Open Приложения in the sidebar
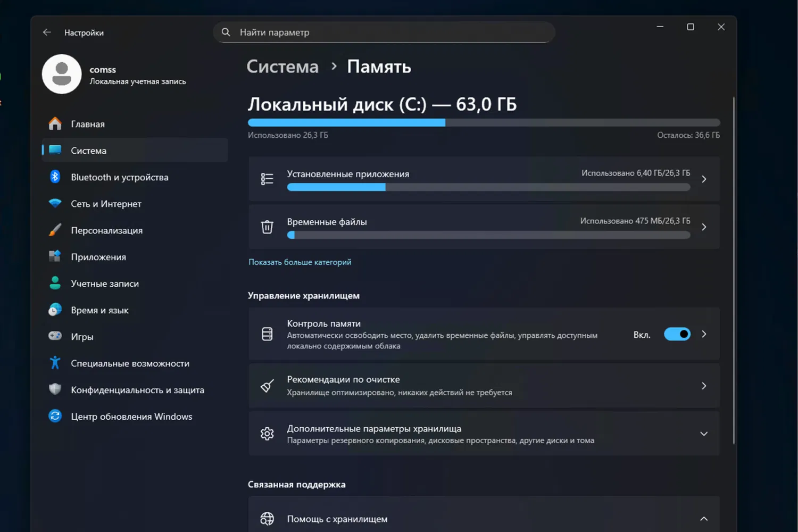 (135, 257)
